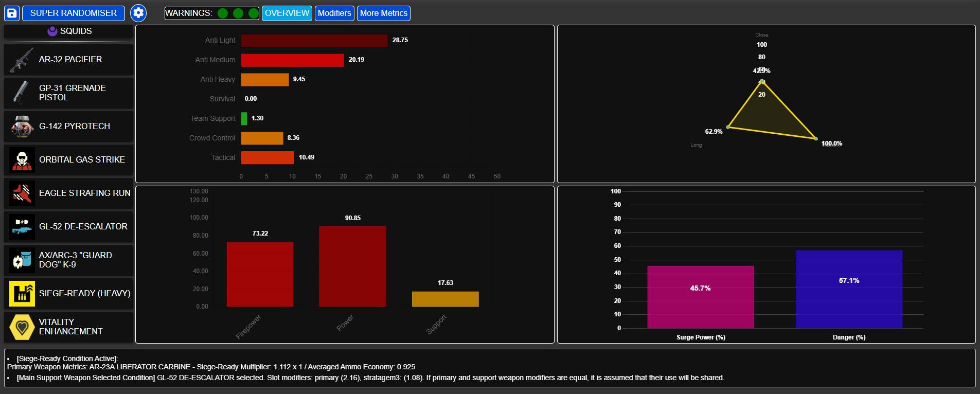The image size is (980, 394).
Task: Click the Anti Light bar in chart
Action: tap(314, 41)
